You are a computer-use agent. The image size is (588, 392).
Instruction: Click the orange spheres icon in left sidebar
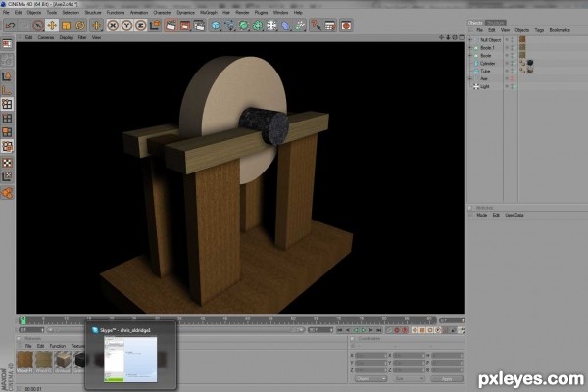7,194
